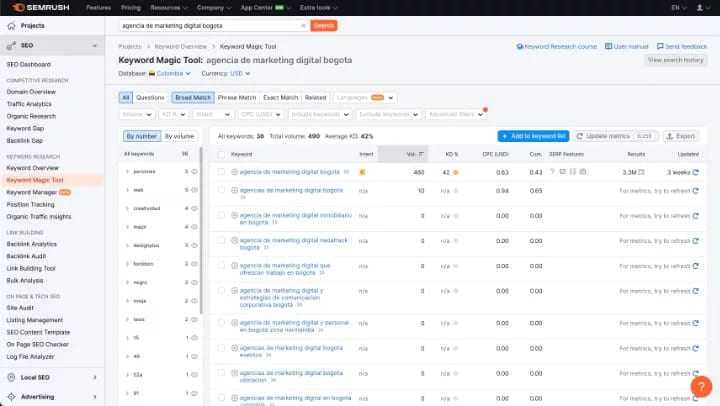Check the box for 'agencia de marketing digital bogota'
720x406 pixels.
221,172
